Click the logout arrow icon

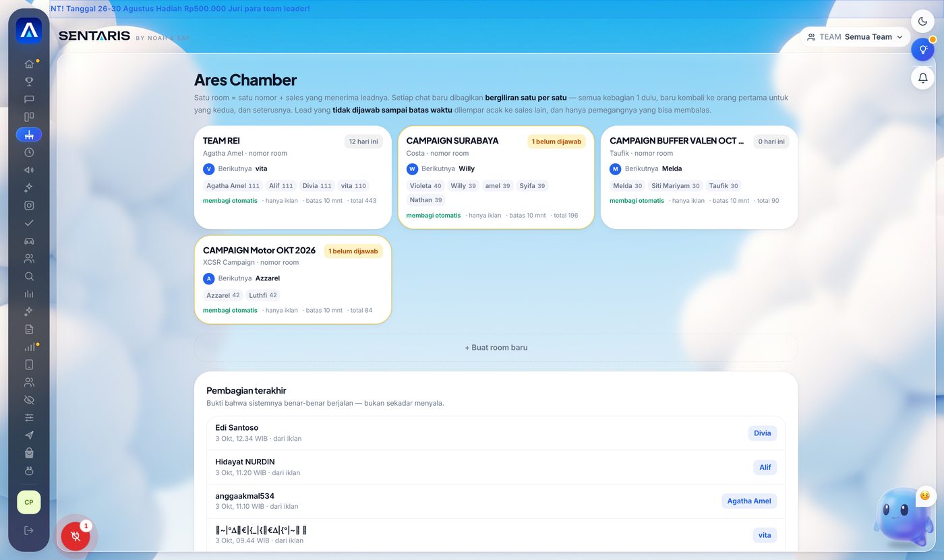click(x=29, y=530)
